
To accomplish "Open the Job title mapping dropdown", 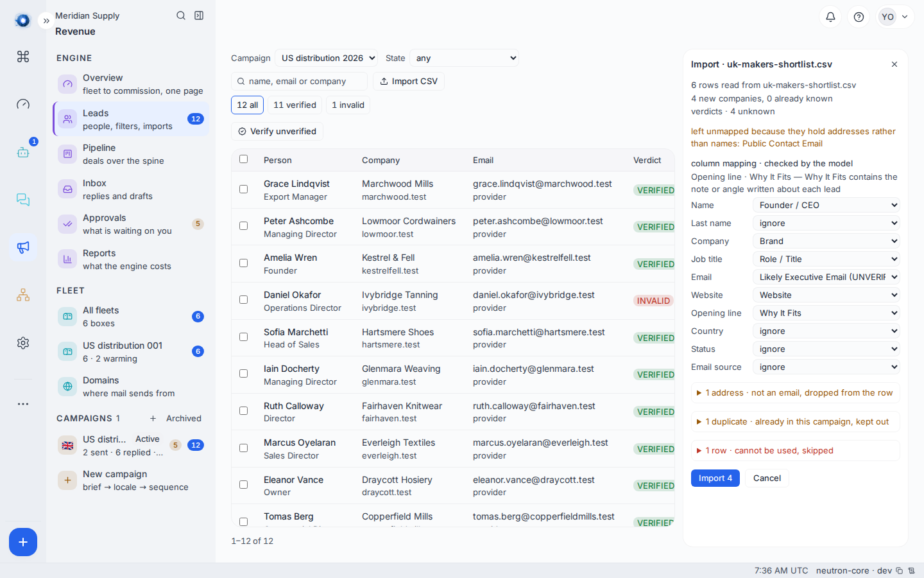I will tap(826, 259).
